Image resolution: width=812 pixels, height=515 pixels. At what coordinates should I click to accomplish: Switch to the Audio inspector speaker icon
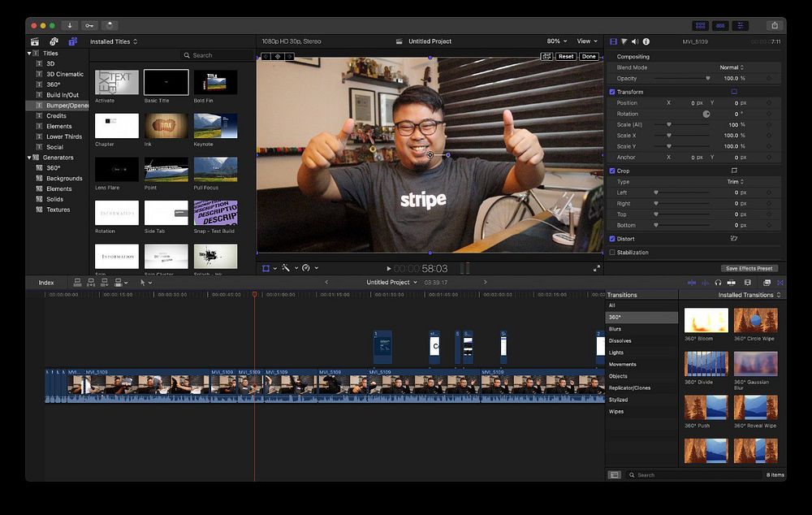pyautogui.click(x=635, y=41)
